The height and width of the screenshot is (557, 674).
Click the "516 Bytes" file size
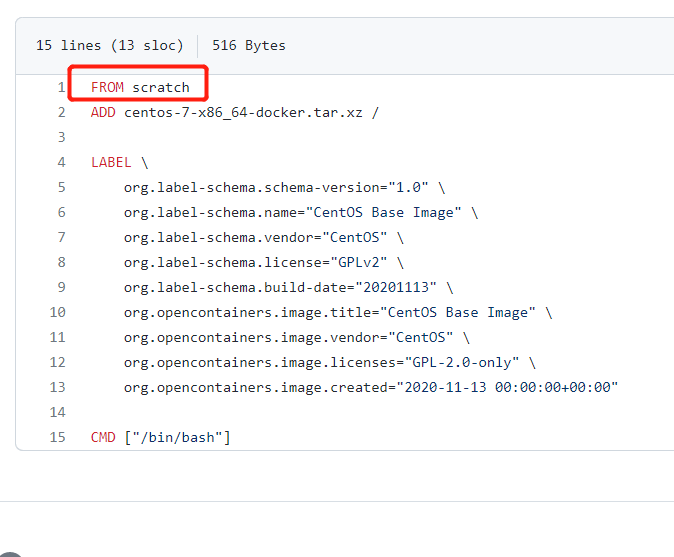(248, 45)
